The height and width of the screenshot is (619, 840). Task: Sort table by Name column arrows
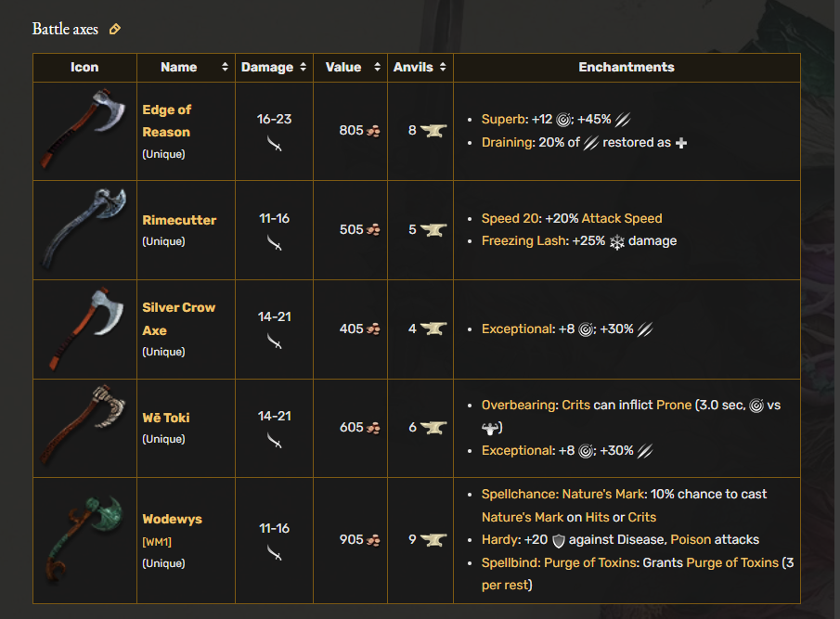225,67
